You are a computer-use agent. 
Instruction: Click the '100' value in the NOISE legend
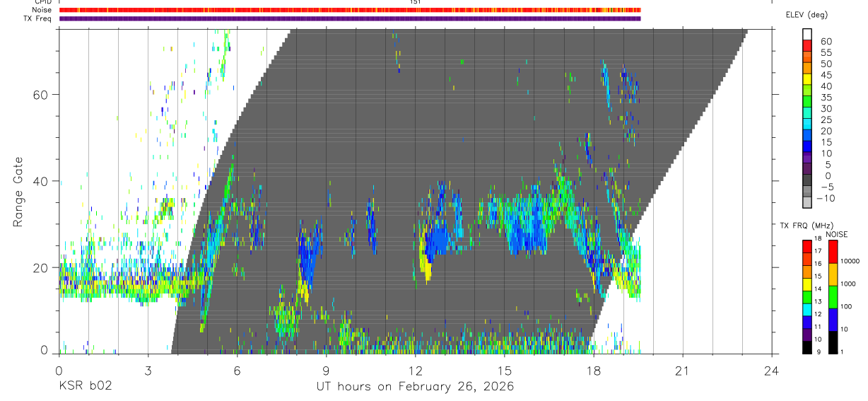848,306
